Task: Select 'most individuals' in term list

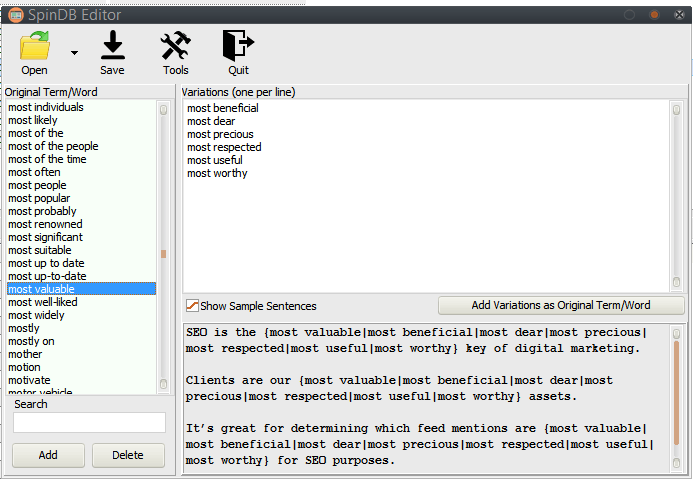Action: point(81,107)
